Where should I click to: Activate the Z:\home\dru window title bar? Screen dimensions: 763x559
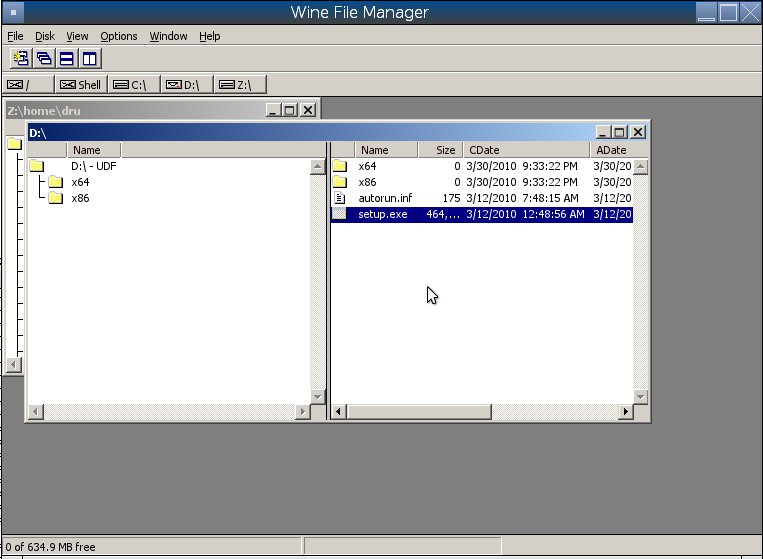point(136,110)
